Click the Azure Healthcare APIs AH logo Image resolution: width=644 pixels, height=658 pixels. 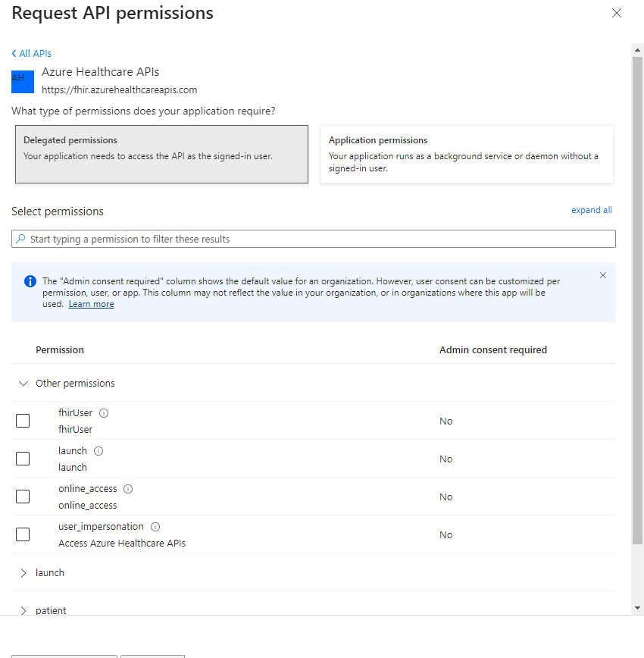click(x=23, y=81)
